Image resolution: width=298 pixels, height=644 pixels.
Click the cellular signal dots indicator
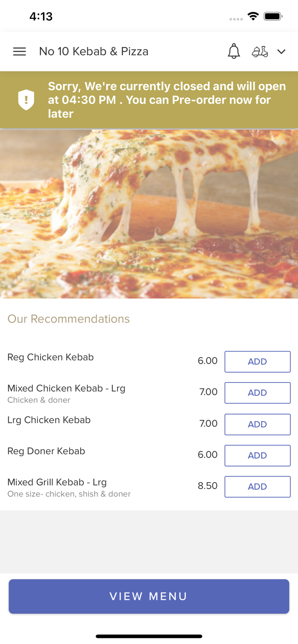coord(236,18)
